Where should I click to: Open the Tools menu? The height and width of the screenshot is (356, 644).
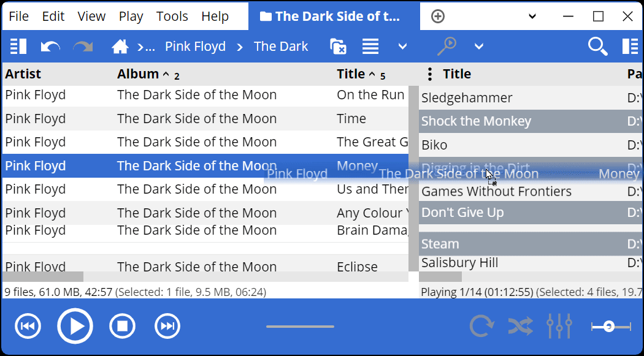point(172,17)
